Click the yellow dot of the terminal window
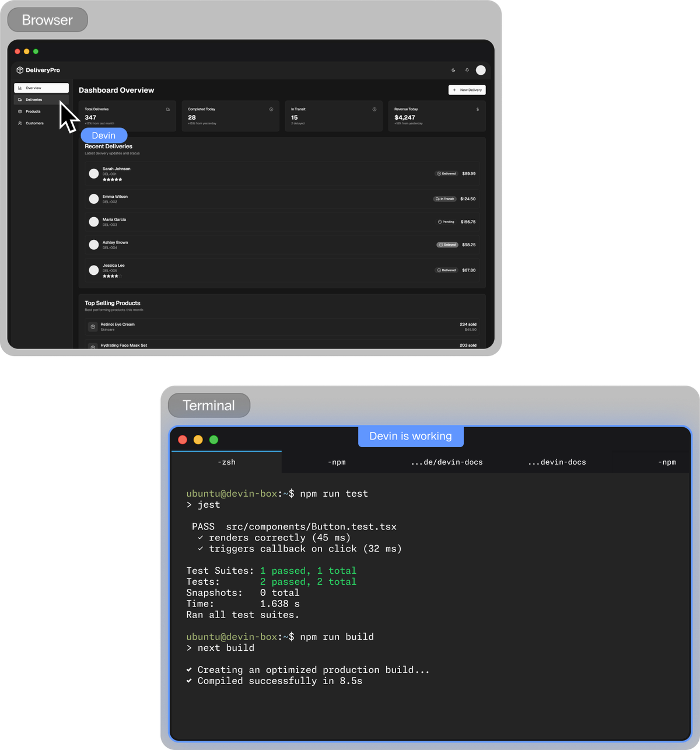700x750 pixels. pyautogui.click(x=198, y=439)
